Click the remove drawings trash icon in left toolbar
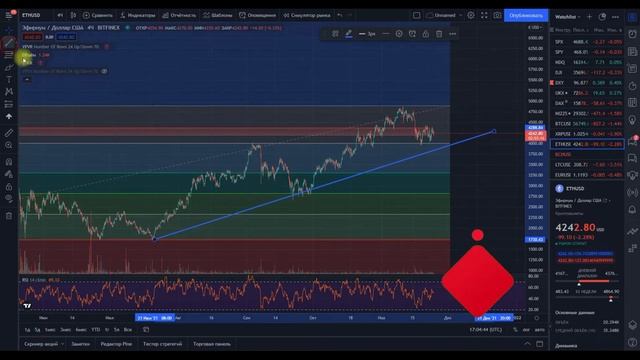The image size is (640, 360). click(x=9, y=216)
